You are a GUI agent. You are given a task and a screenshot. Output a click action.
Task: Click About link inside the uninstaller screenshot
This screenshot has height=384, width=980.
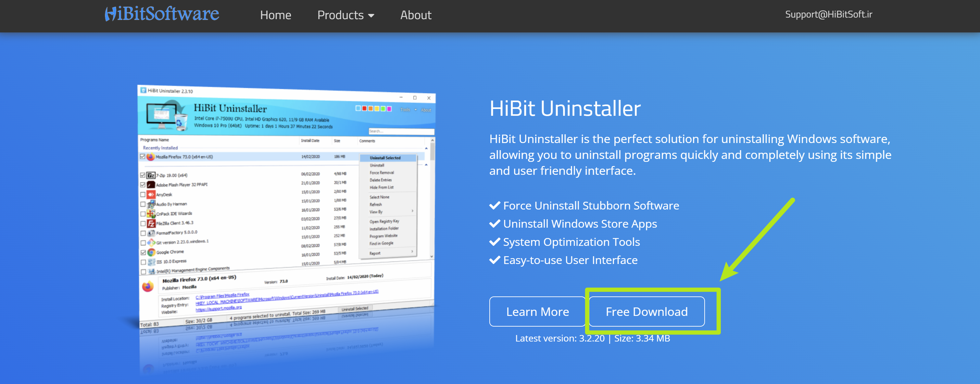point(426,110)
